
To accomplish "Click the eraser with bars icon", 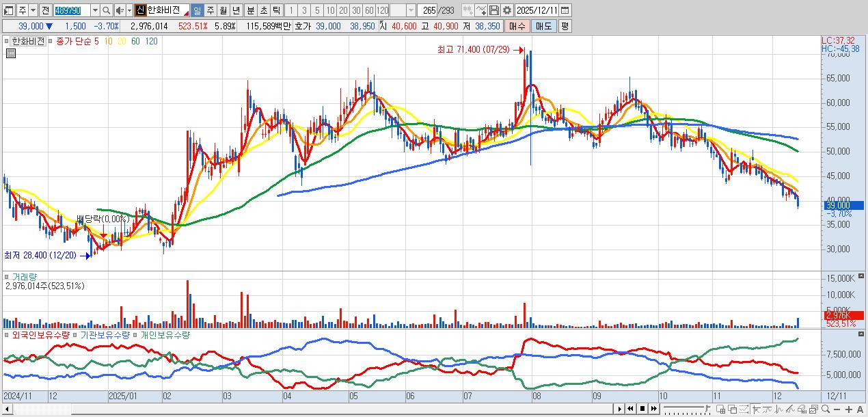I will 802,409.
